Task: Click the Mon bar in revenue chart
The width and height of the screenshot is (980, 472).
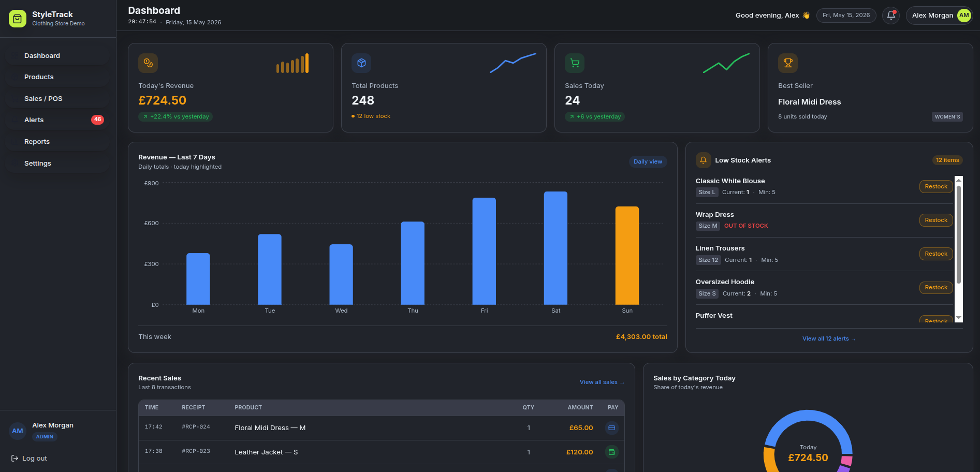Action: [x=198, y=279]
